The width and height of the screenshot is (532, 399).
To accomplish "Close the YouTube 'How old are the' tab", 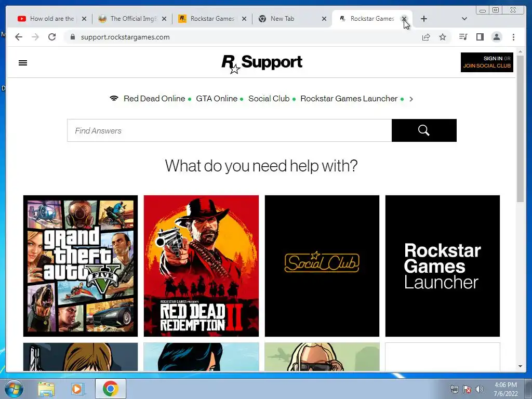I will click(84, 19).
